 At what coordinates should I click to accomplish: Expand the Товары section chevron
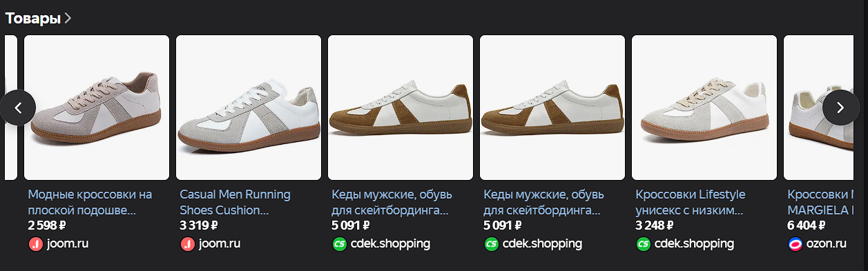(68, 19)
